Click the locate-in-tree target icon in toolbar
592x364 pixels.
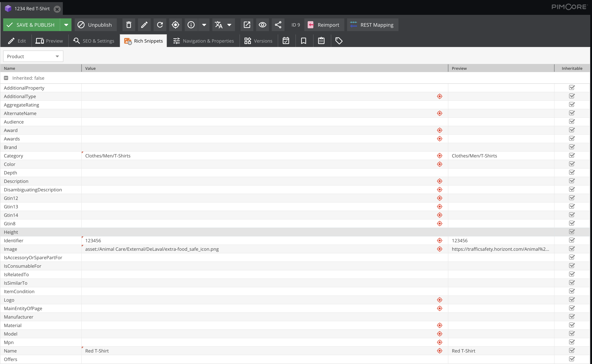[176, 25]
